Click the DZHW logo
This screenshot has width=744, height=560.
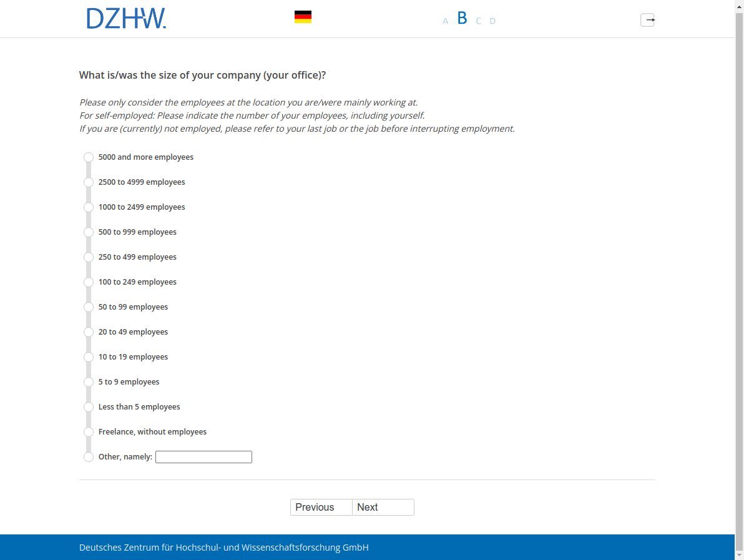pyautogui.click(x=126, y=19)
